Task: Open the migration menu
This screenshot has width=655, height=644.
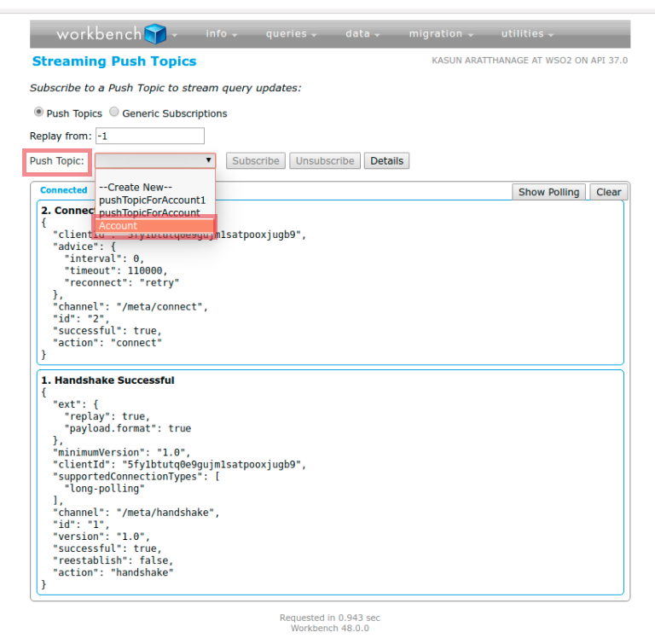Action: pyautogui.click(x=441, y=34)
